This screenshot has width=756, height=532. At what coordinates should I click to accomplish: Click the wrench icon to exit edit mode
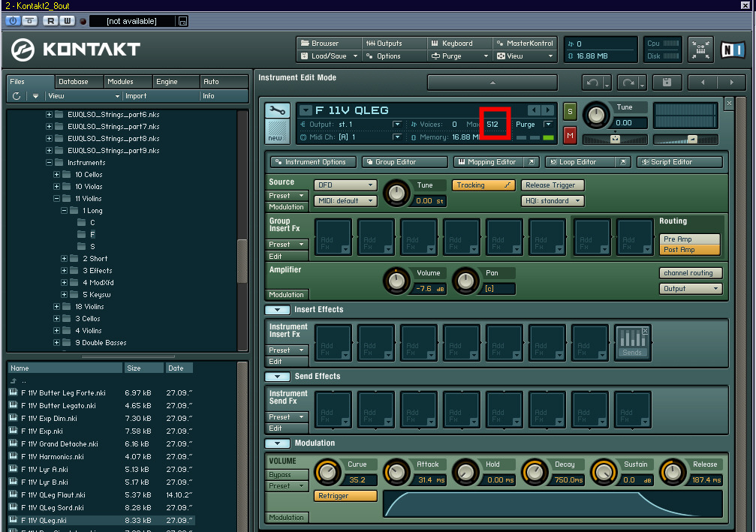[278, 111]
